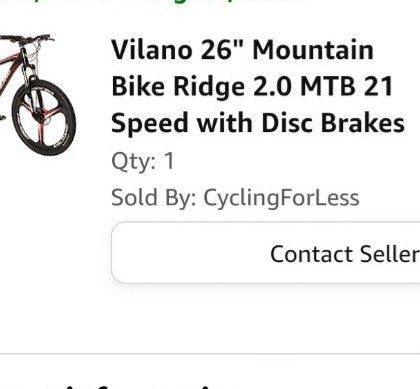The image size is (420, 389).
Task: Click the word "Mountain" in the title
Action: click(x=313, y=50)
